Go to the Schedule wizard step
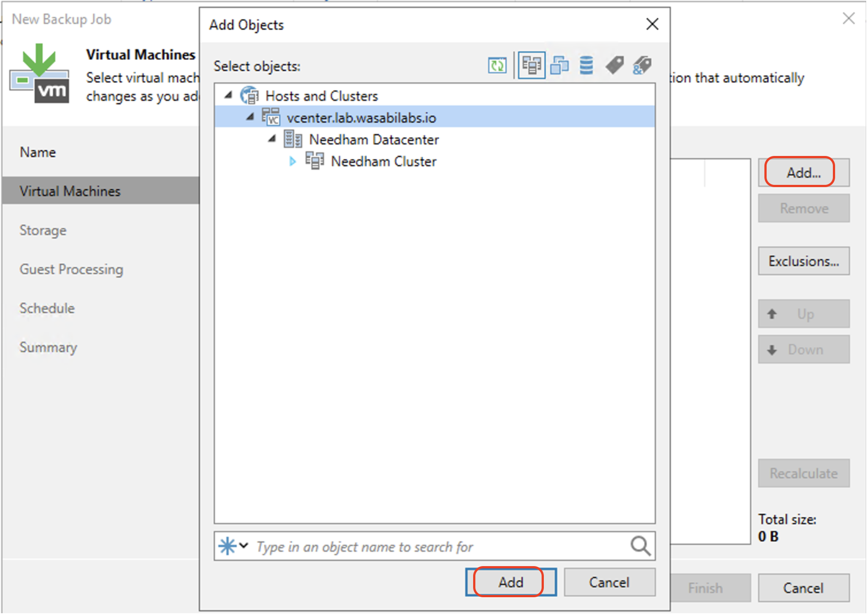Image resolution: width=868 pixels, height=615 pixels. click(47, 308)
